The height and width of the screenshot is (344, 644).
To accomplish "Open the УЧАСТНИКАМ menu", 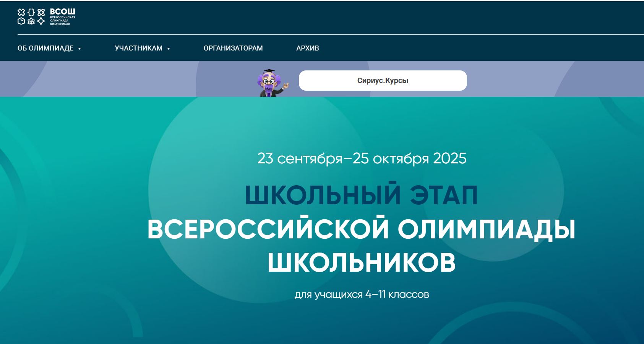I will point(139,48).
